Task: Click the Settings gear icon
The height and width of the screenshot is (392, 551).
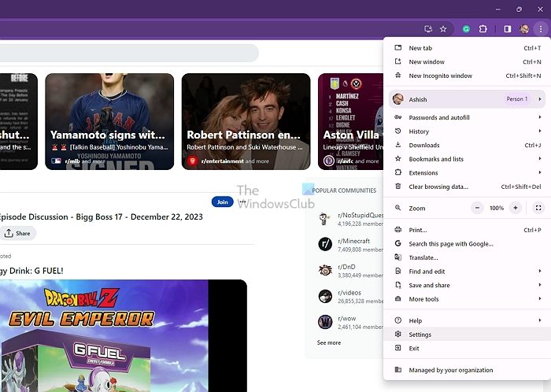Action: click(398, 334)
